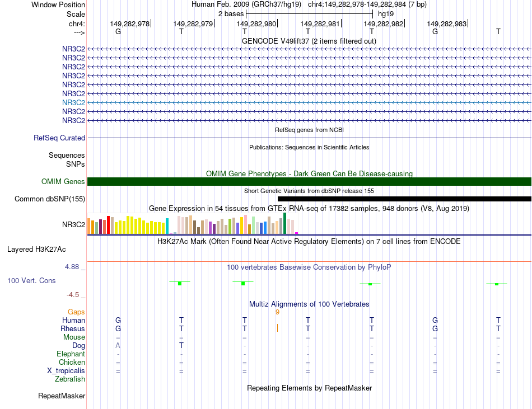Click the Zebrafish species label
532x409 pixels.
coord(70,379)
